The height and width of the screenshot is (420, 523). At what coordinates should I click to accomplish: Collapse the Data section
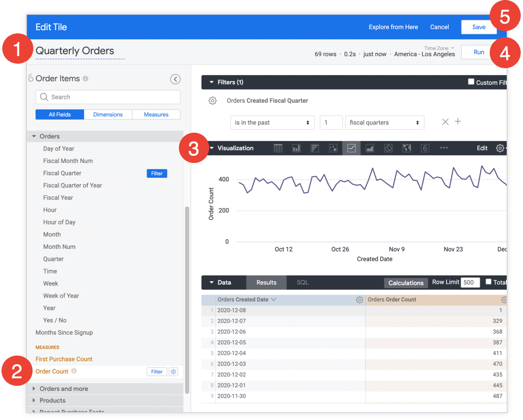[211, 282]
